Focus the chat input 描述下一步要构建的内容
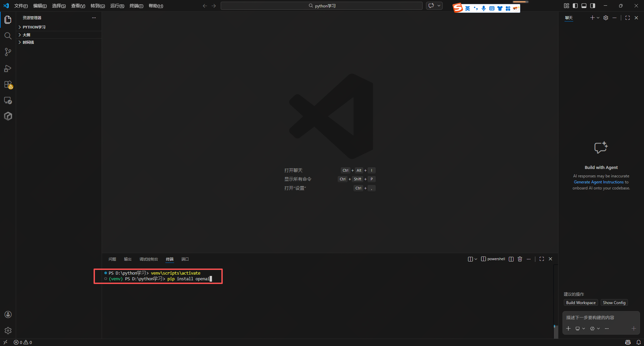 point(601,318)
